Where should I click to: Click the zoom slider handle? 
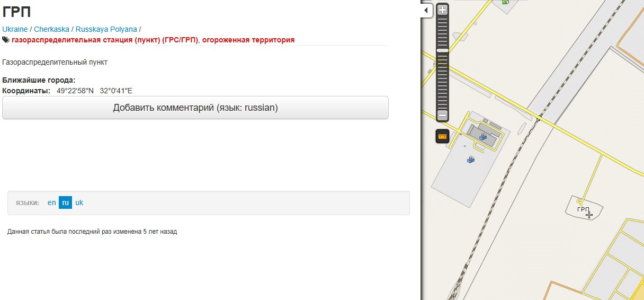coord(443,50)
